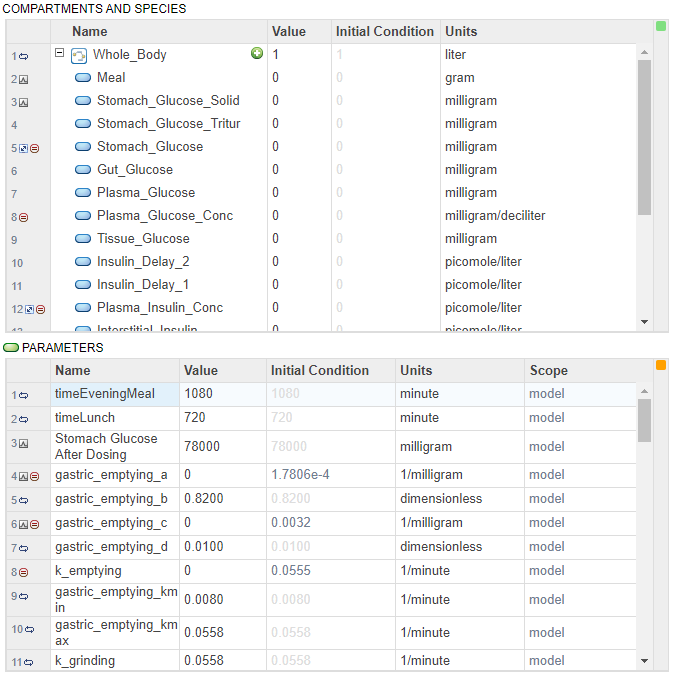Click the parameters table Name column header
Viewport: 674px width, 674px height.
(115, 371)
